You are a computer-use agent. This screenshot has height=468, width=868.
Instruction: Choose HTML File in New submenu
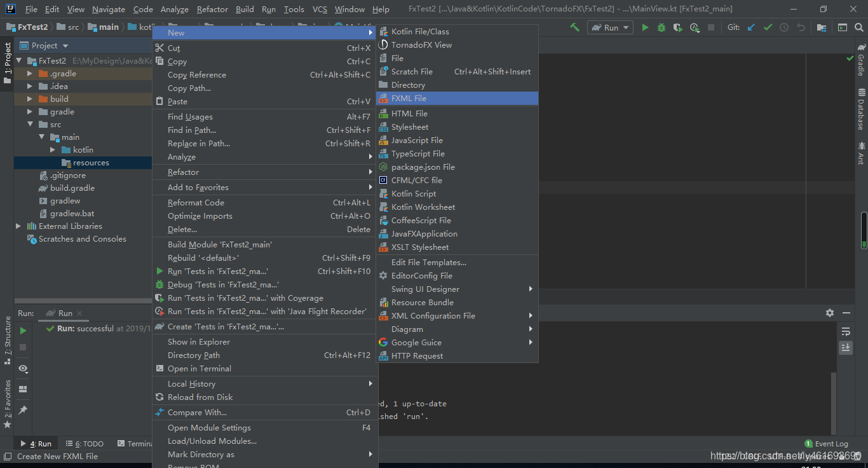(x=457, y=113)
